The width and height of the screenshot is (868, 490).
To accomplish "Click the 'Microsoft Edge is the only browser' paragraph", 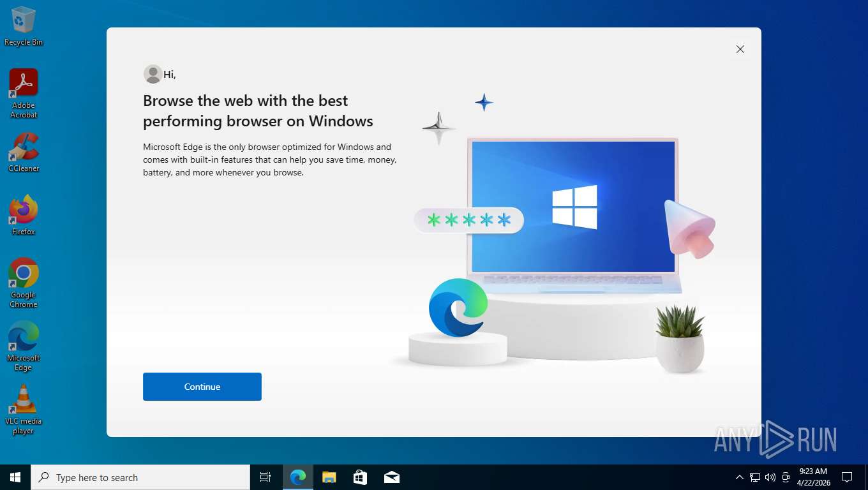I will click(x=270, y=160).
